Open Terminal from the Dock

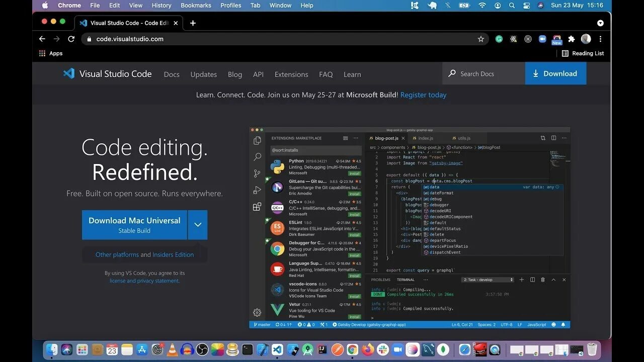247,349
